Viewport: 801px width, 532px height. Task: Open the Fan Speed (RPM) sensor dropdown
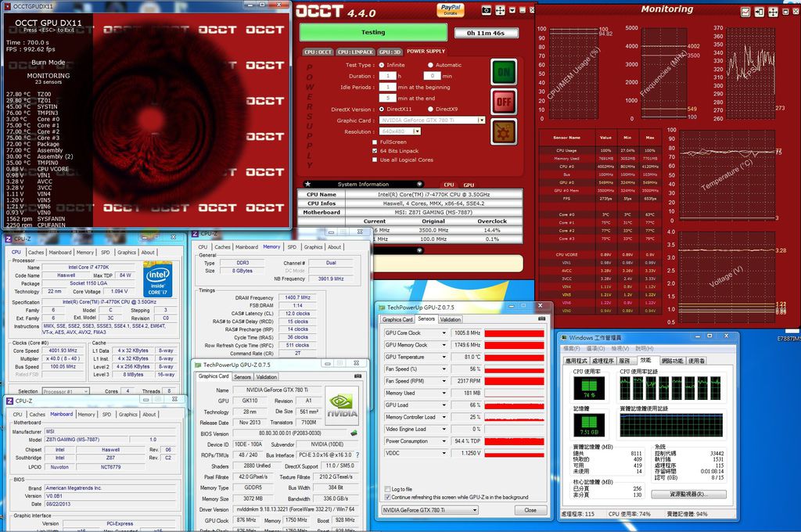coord(444,381)
